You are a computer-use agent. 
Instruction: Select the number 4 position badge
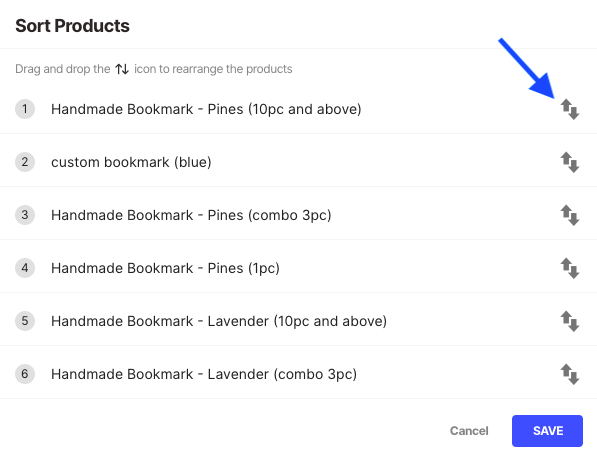25,268
